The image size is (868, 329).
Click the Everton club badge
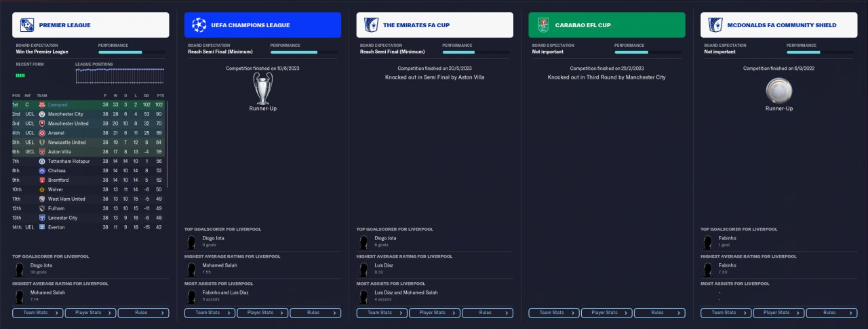pyautogui.click(x=42, y=227)
